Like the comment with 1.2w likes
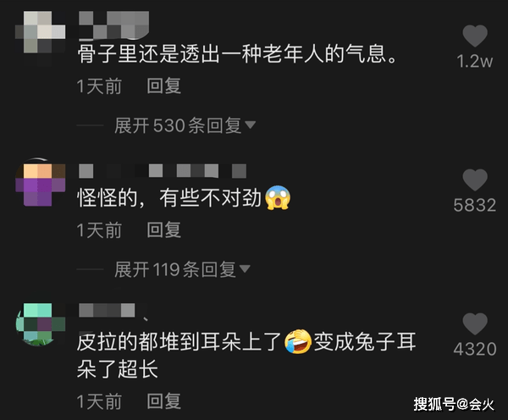Screen dimensions: 508x420 [x=475, y=36]
